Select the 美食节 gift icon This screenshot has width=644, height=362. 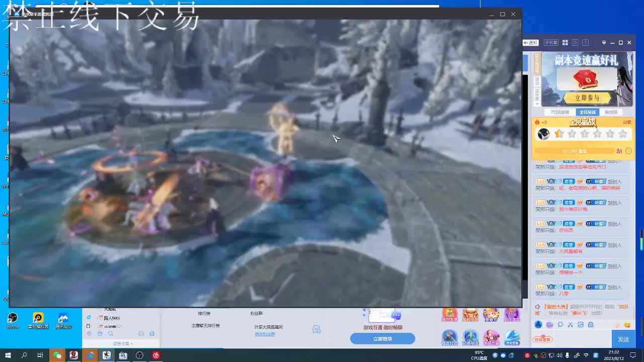(491, 315)
